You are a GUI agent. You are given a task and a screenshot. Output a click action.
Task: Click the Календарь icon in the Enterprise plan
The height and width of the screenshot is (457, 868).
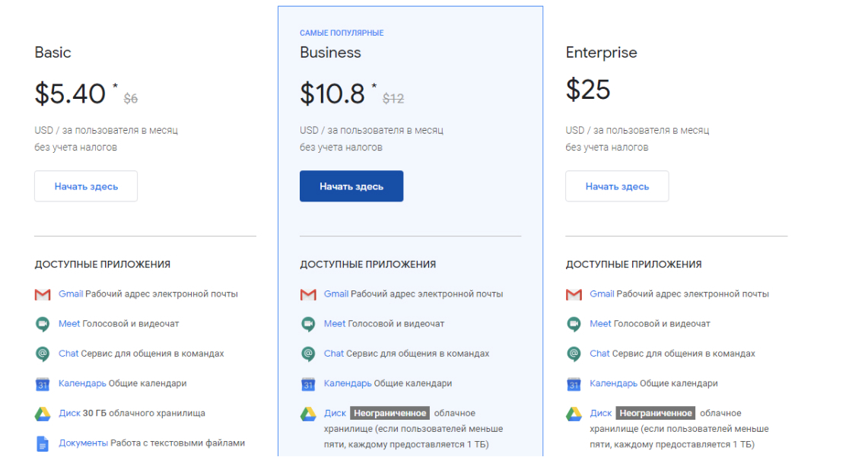point(573,383)
